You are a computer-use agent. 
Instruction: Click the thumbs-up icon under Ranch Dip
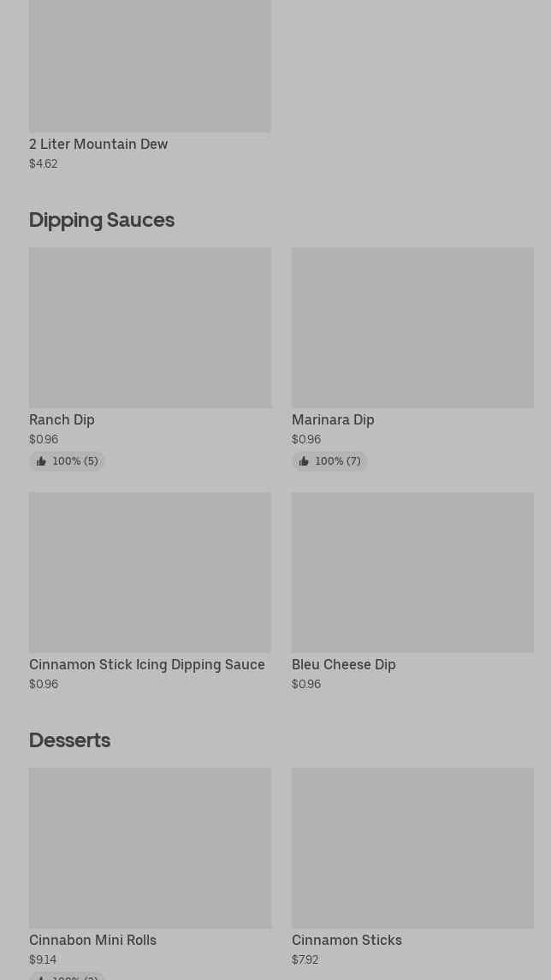click(41, 461)
